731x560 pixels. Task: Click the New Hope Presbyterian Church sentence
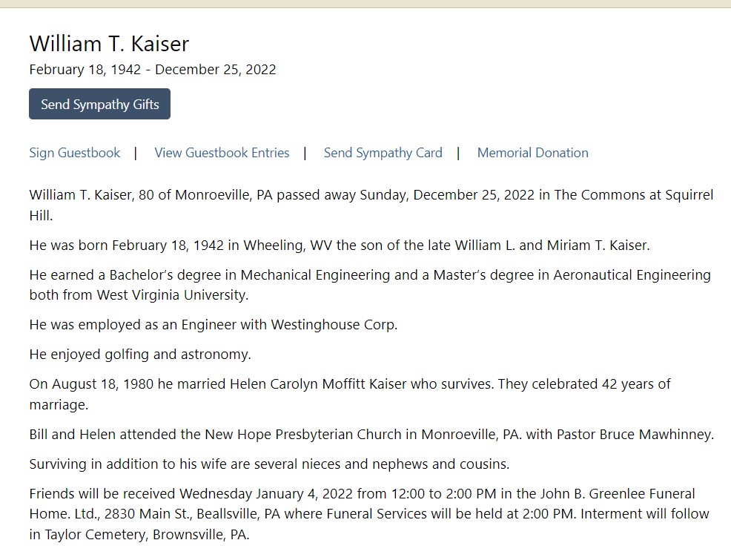[371, 435]
